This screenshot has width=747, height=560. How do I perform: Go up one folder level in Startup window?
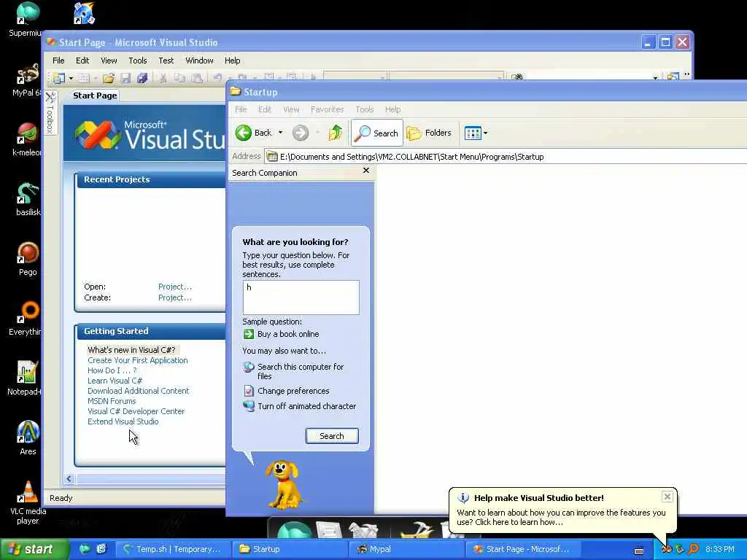pos(336,133)
